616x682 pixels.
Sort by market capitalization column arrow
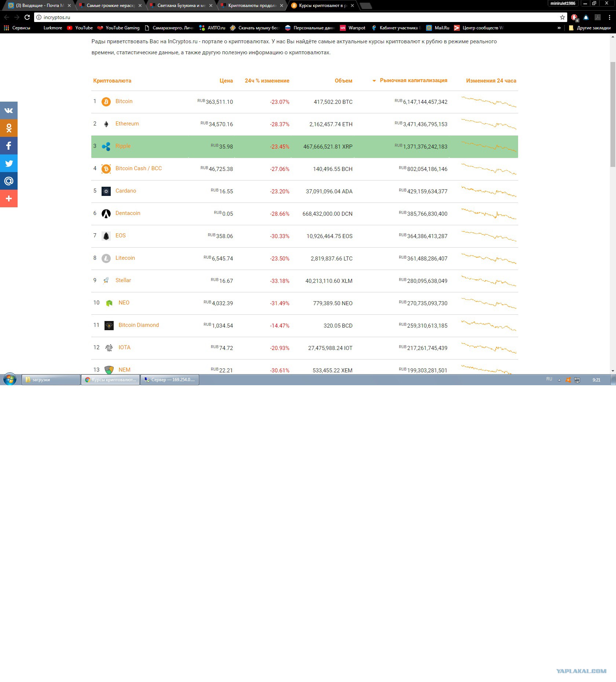coord(374,81)
